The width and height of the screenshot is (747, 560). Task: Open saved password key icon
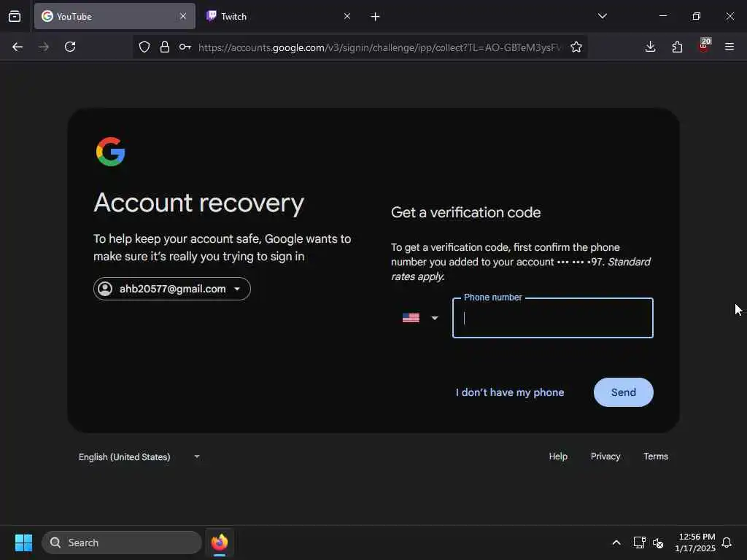[x=185, y=47]
